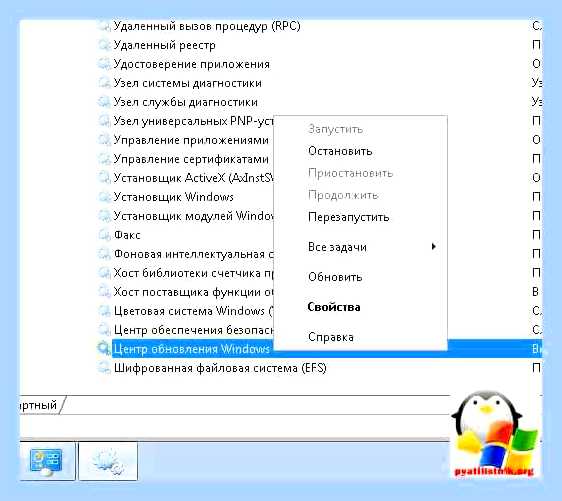Select the Удаленный реестр service
Image resolution: width=562 pixels, height=501 pixels.
[165, 46]
